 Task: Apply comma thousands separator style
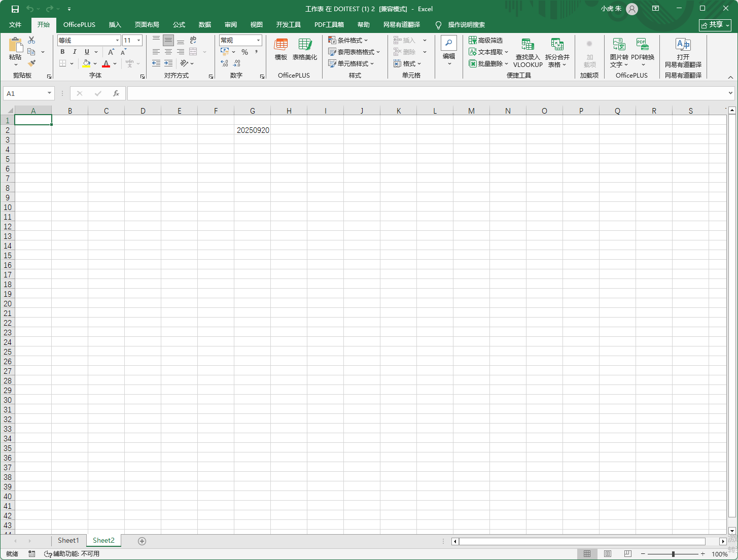pyautogui.click(x=257, y=52)
